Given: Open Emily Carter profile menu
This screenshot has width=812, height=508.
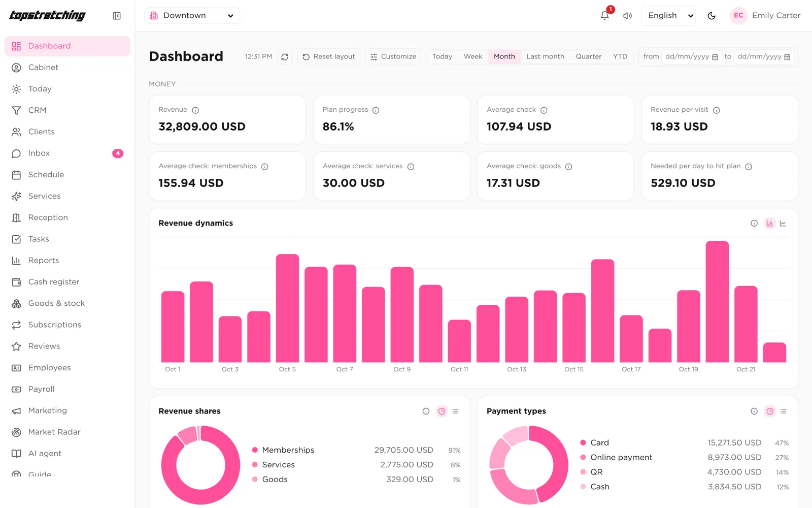Looking at the screenshot, I should point(765,16).
